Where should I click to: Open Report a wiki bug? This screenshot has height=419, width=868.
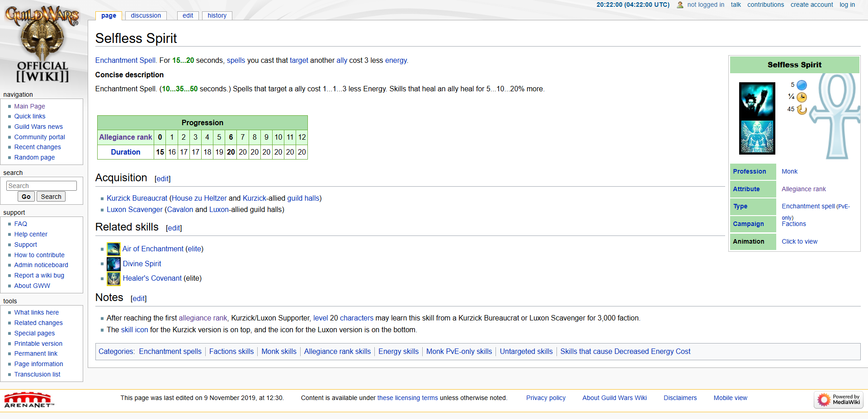click(x=39, y=275)
